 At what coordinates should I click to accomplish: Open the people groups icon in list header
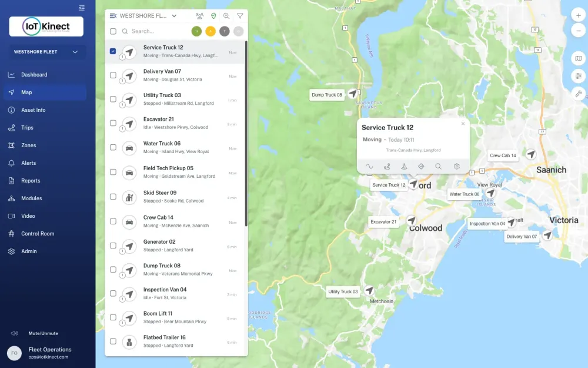(199, 16)
